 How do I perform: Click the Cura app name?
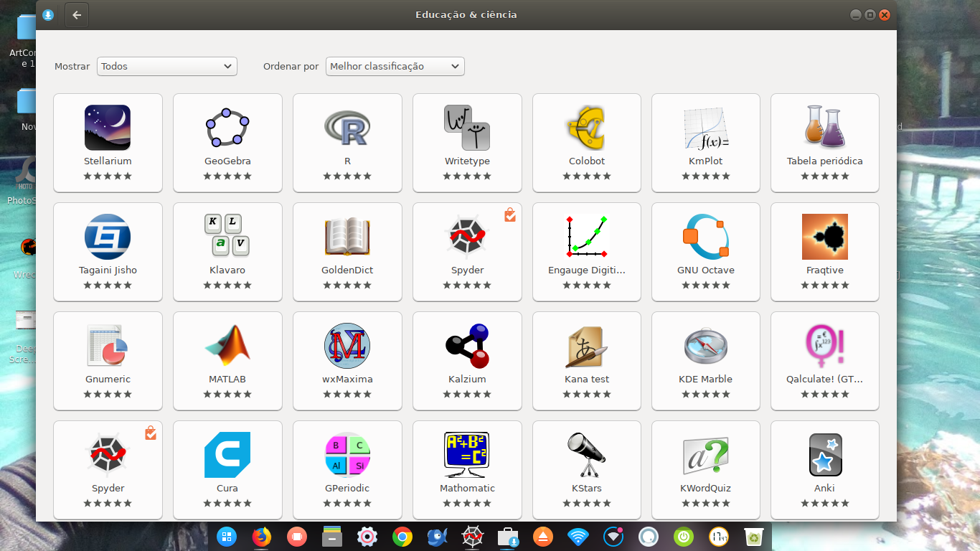[227, 489]
